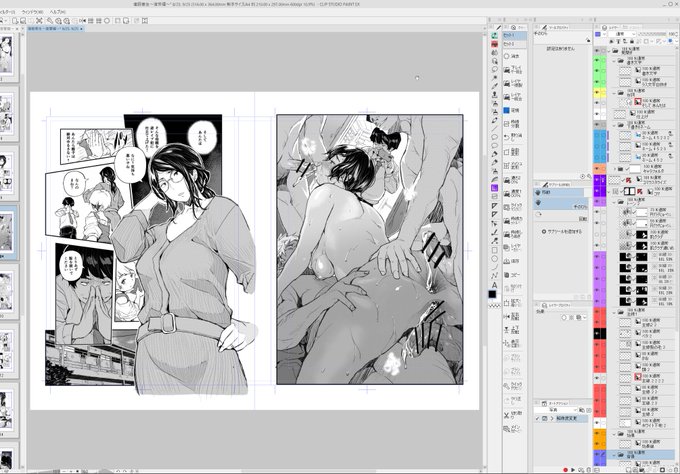Select the transparent color checkered swatch
This screenshot has width=680, height=474.
click(x=494, y=306)
